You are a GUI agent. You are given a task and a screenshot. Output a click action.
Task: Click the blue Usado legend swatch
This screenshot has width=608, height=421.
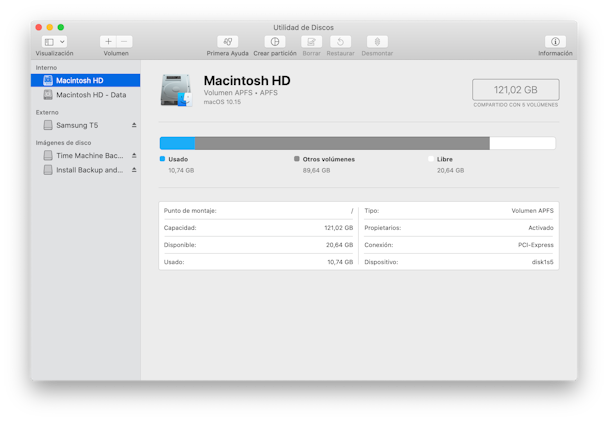162,159
